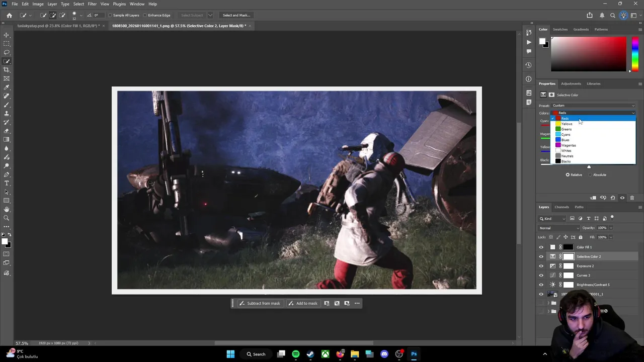Viewport: 644px width, 362px height.
Task: Select the Type tool
Action: click(7, 183)
